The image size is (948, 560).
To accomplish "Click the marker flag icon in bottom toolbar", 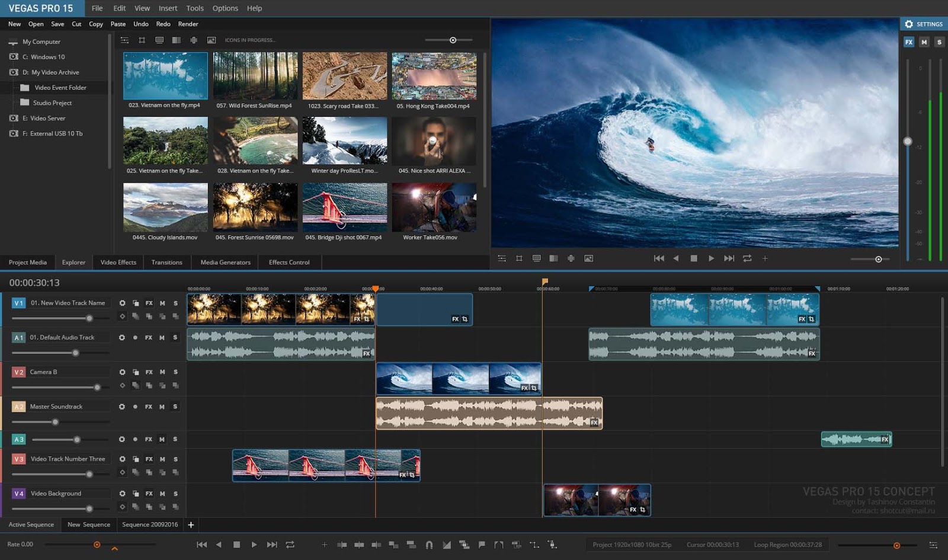I will [x=482, y=545].
